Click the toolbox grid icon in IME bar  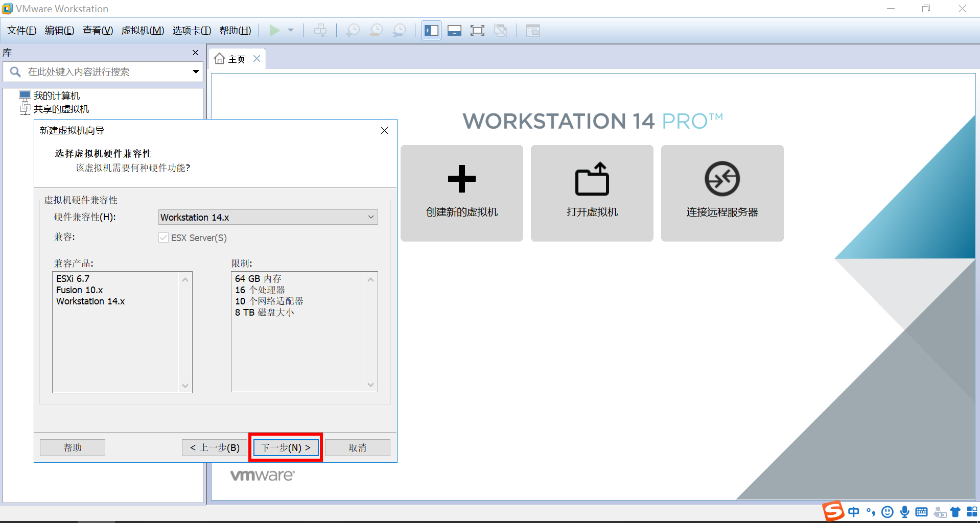972,512
